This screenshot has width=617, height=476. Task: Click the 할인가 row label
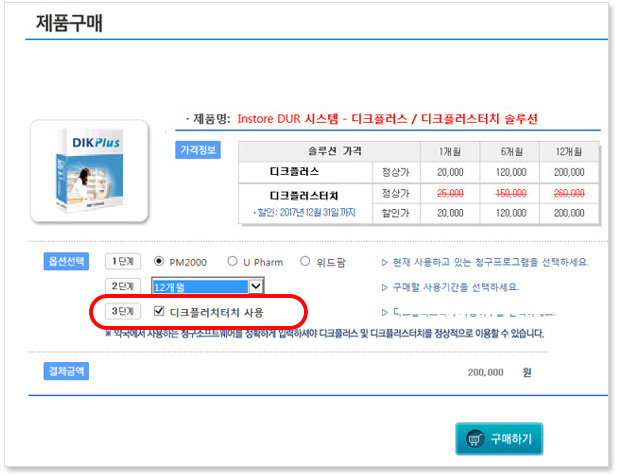395,213
